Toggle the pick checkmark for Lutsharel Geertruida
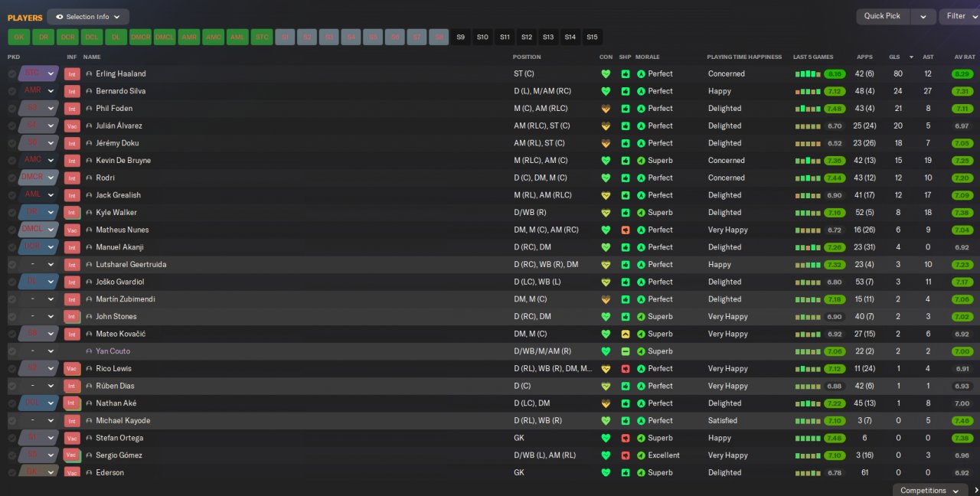Image resolution: width=980 pixels, height=496 pixels. 11,265
